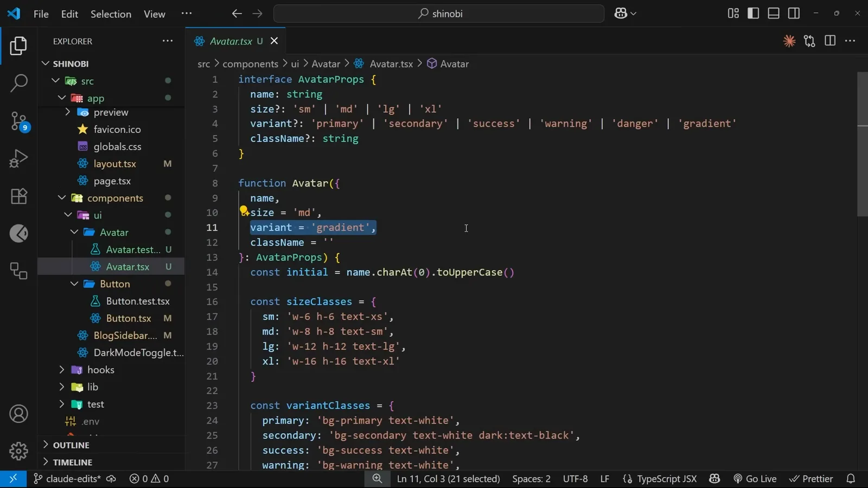Open the Extensions view

18,196
